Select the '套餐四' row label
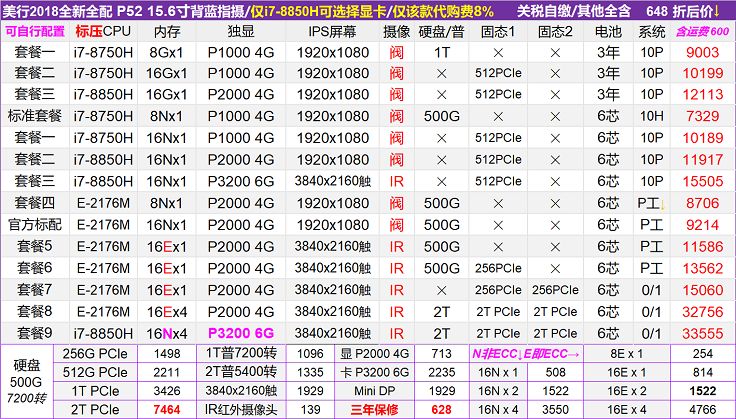The height and width of the screenshot is (419, 736). pyautogui.click(x=35, y=203)
